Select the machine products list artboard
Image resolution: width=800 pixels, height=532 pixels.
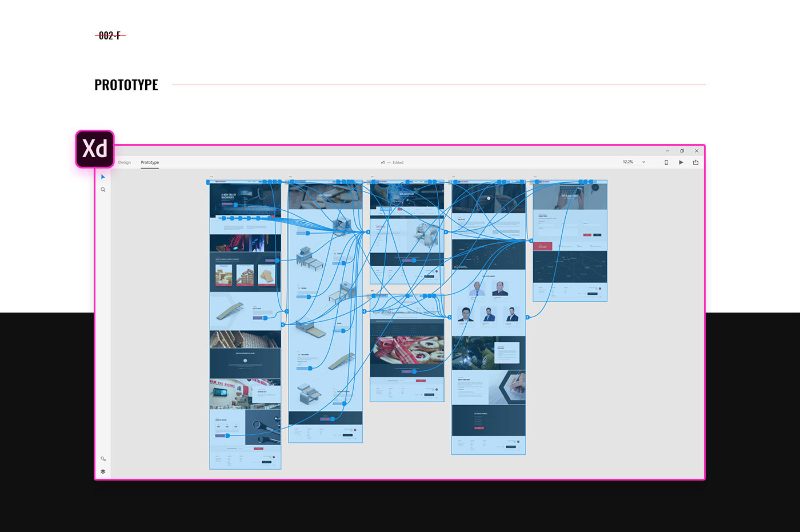click(x=325, y=311)
